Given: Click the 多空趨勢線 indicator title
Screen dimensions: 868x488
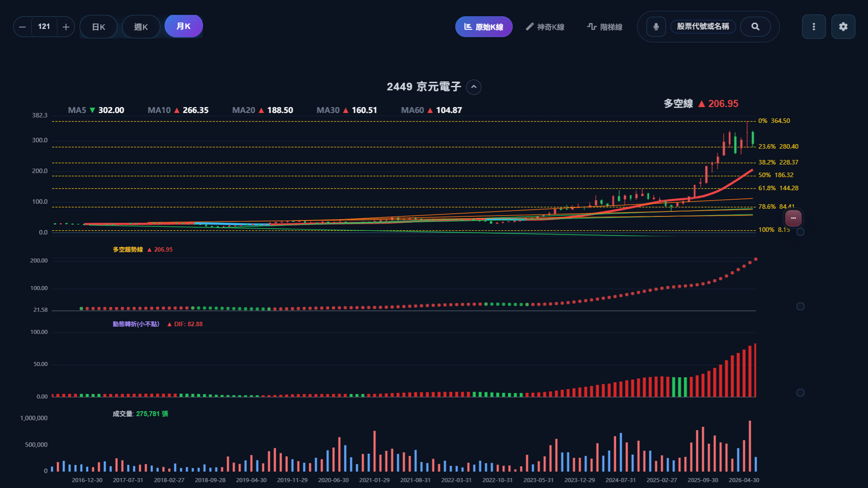Looking at the screenshot, I should pos(128,249).
